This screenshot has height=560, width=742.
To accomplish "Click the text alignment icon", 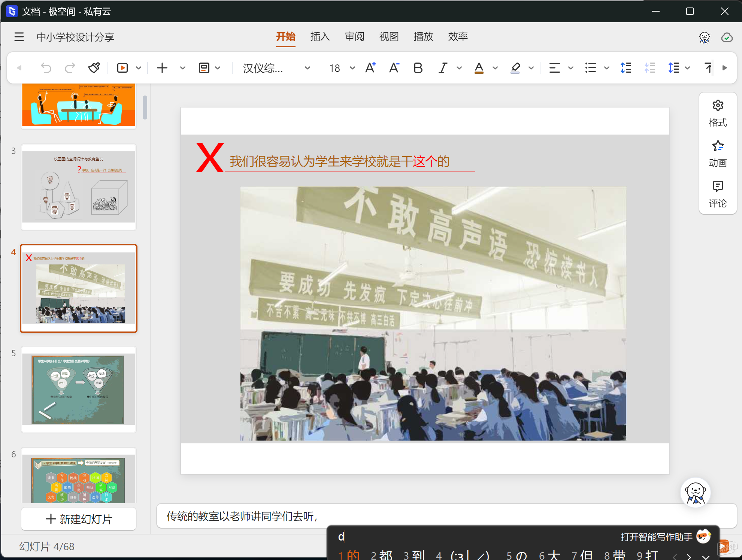I will pyautogui.click(x=554, y=68).
